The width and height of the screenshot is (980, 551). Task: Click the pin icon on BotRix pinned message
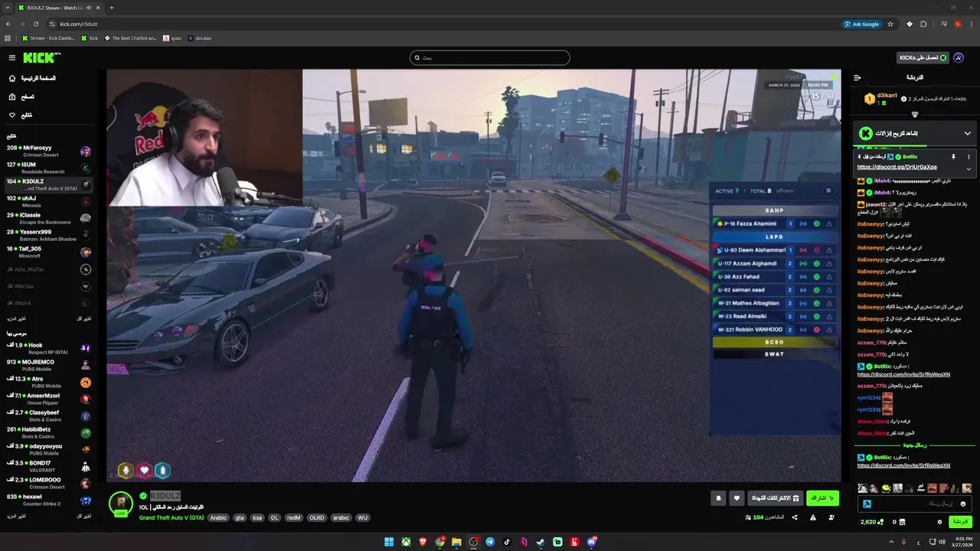pyautogui.click(x=953, y=156)
